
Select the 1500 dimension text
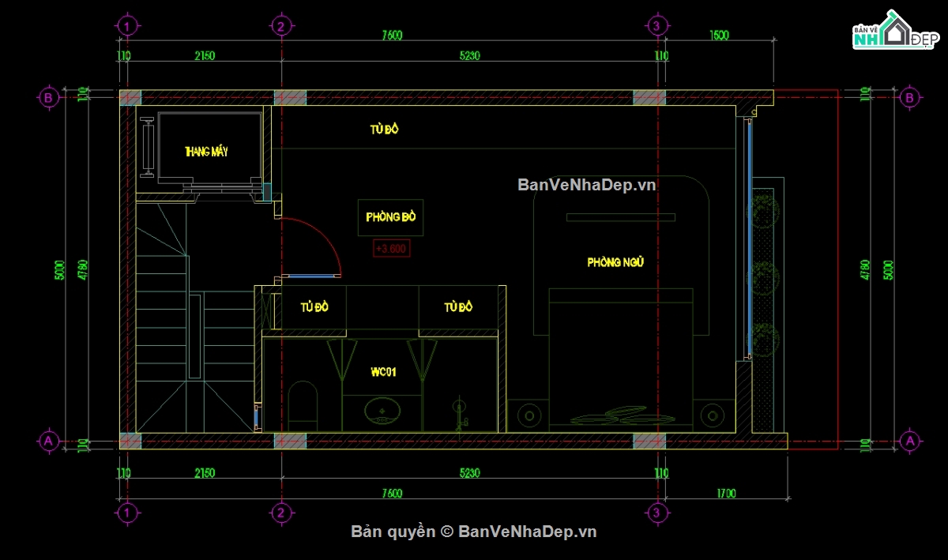point(718,36)
